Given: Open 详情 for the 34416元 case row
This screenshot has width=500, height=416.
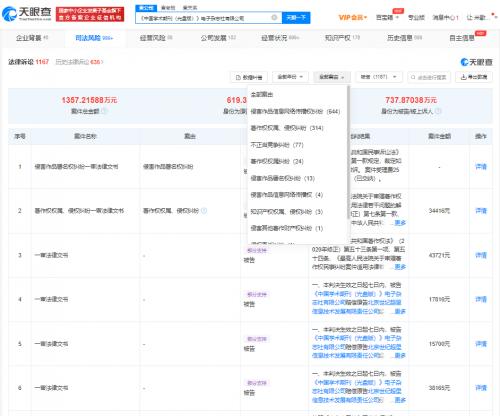Looking at the screenshot, I should pos(481,211).
